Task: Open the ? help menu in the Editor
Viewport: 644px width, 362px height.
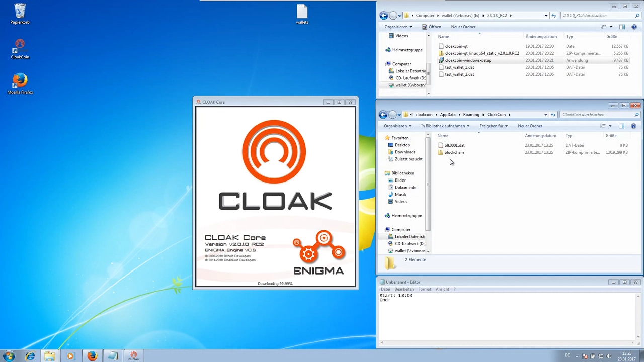Action: [455, 289]
